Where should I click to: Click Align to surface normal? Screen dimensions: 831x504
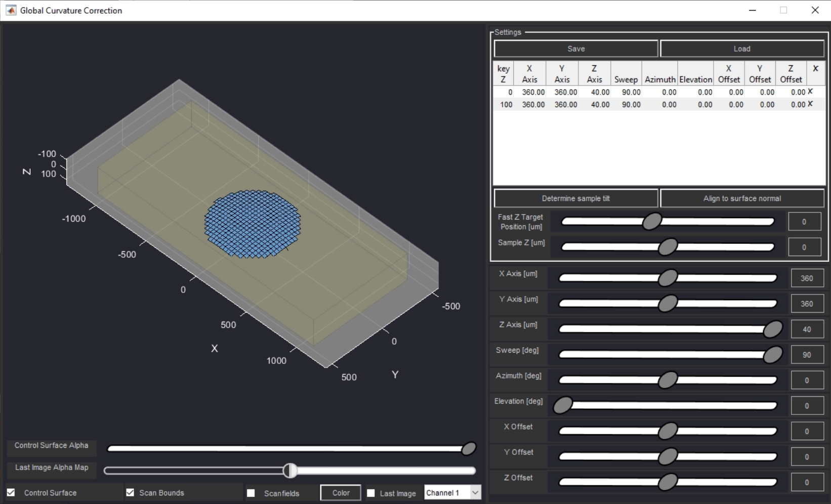pos(741,198)
